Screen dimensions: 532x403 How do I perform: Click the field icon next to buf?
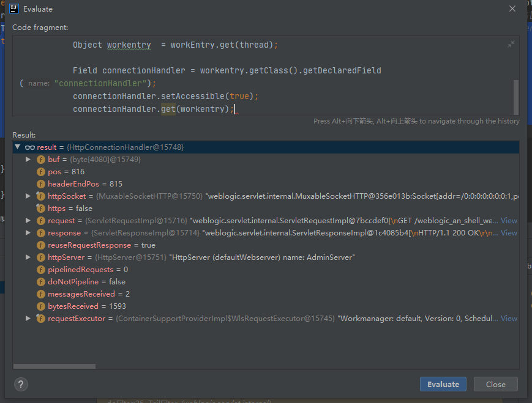[x=41, y=159]
